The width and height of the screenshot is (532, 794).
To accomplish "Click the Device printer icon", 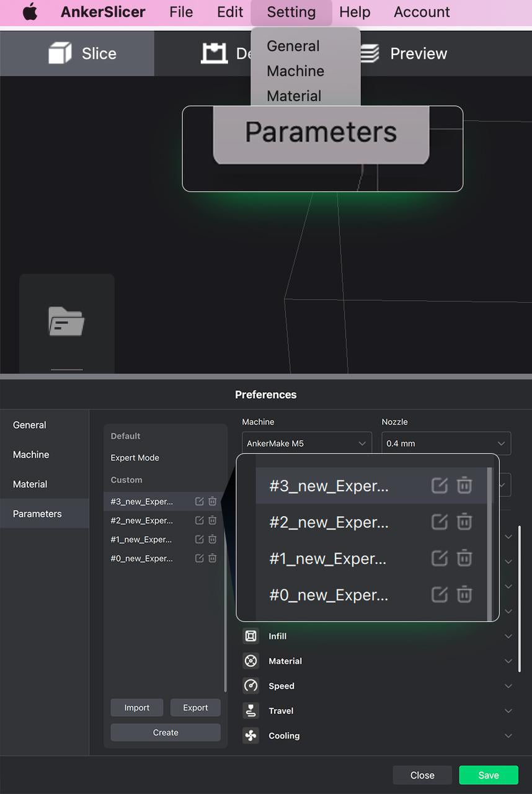I will 214,53.
